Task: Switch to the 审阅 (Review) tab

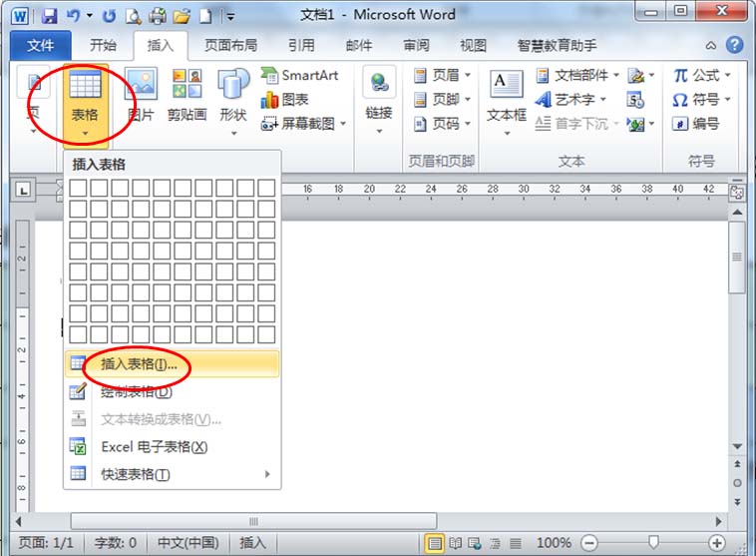Action: click(x=416, y=45)
